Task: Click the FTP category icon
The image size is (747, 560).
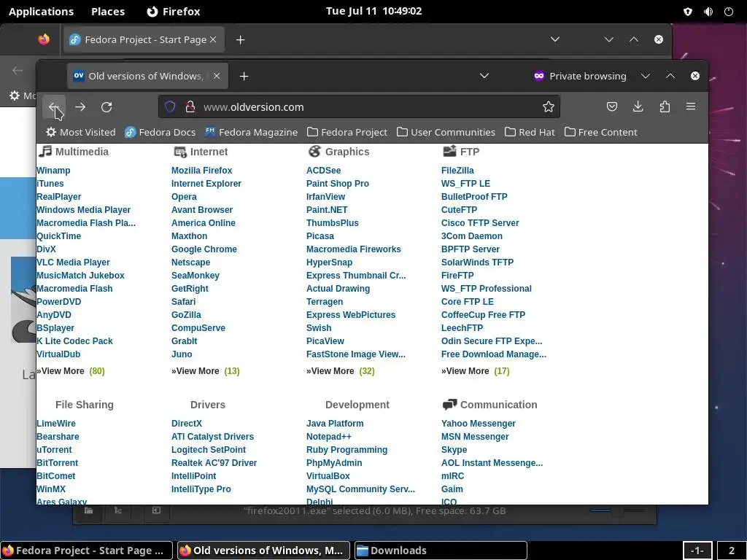Action: pos(449,152)
